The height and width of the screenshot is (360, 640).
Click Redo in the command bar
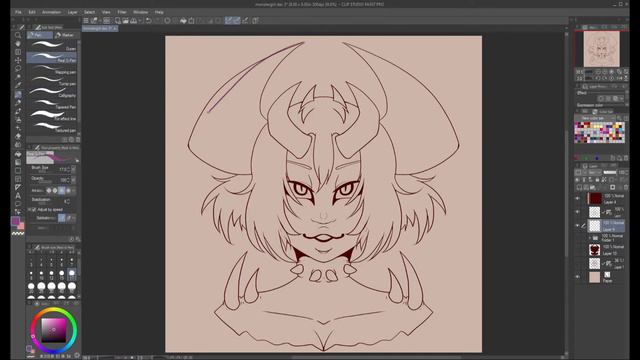click(158, 20)
